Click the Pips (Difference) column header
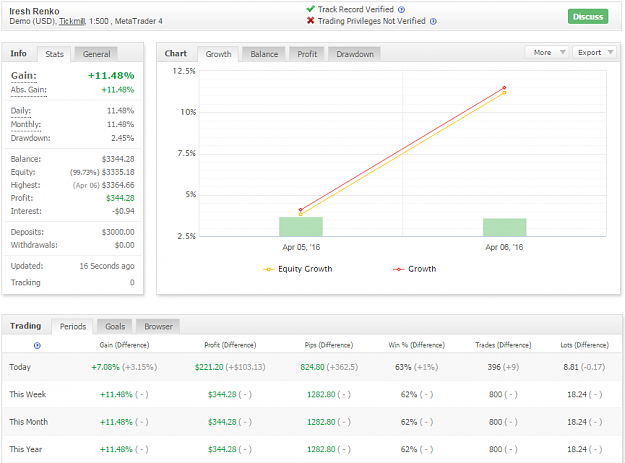Screen dimensions: 625x463 point(329,345)
